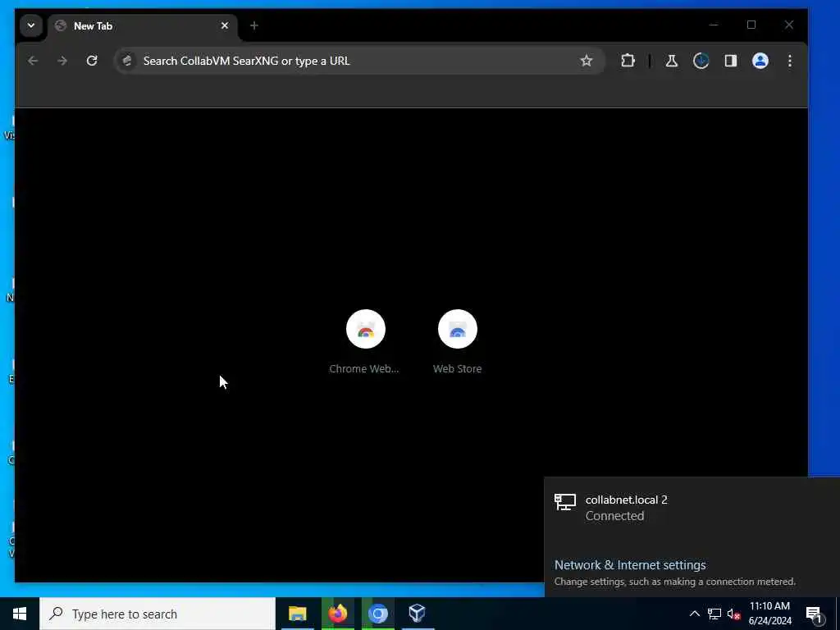Open the clock showing 11:10 AM
The width and height of the screenshot is (840, 630).
(x=769, y=614)
